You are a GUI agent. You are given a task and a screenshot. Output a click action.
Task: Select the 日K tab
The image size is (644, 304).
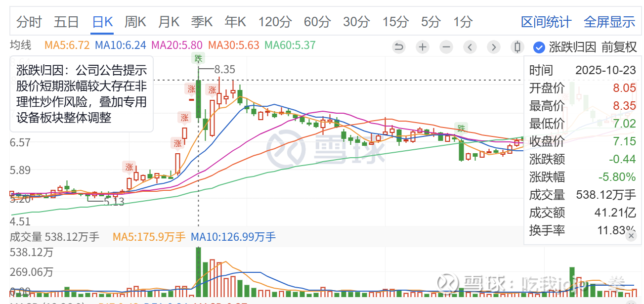[x=103, y=22]
